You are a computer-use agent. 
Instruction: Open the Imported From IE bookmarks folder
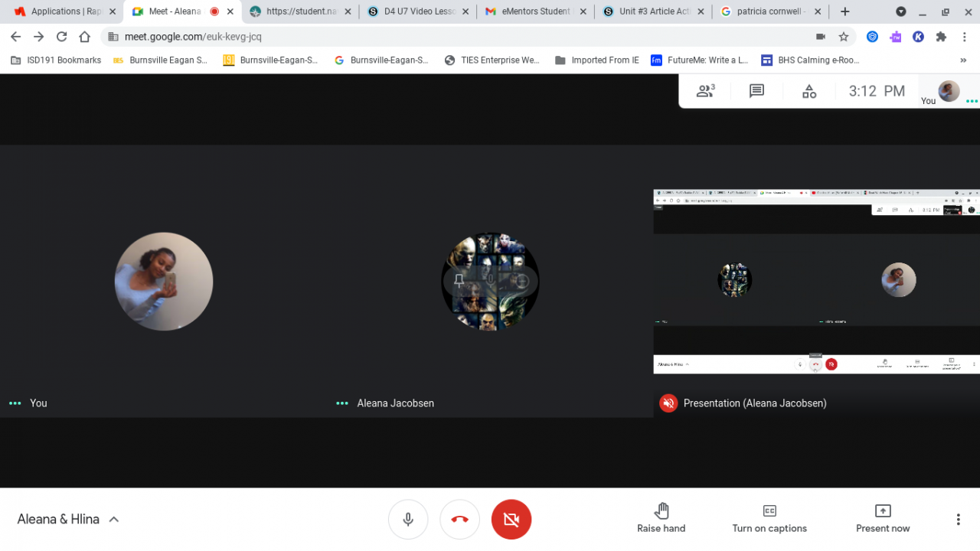point(597,60)
